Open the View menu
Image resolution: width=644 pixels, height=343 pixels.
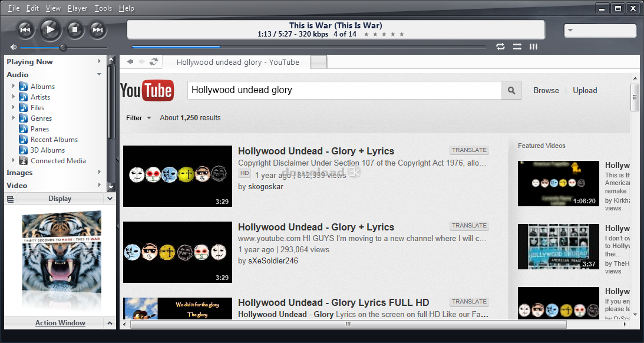point(53,8)
